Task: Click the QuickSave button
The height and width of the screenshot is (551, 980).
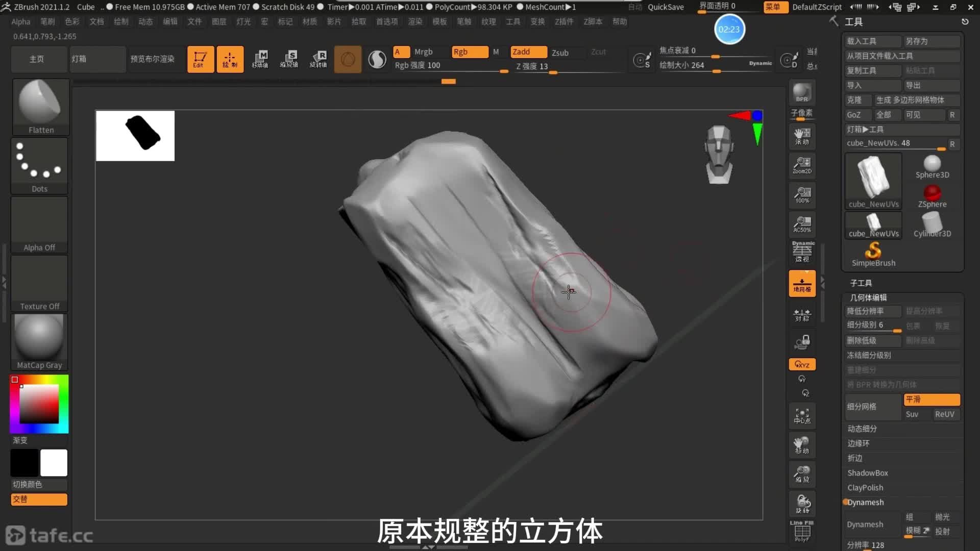Action: pyautogui.click(x=666, y=7)
